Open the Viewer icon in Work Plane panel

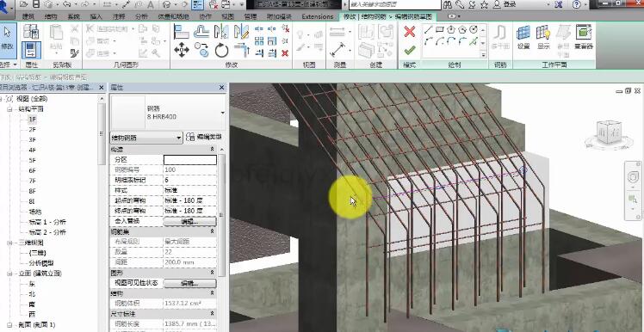point(584,37)
